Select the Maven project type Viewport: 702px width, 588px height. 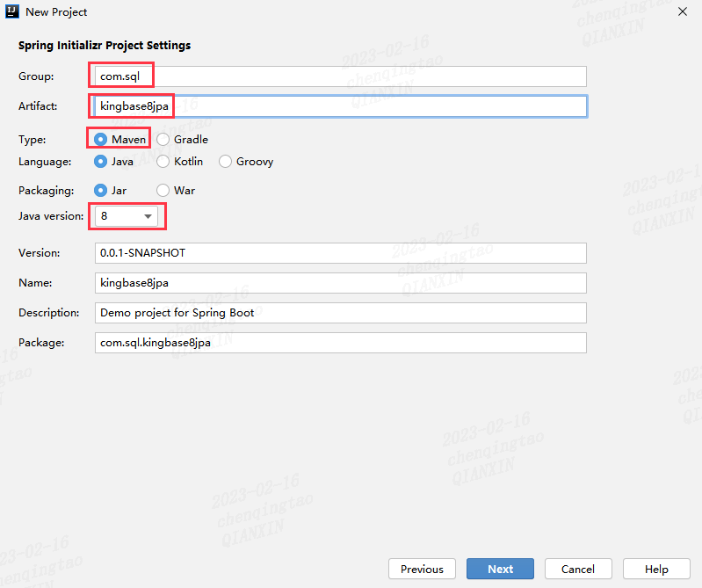point(119,139)
